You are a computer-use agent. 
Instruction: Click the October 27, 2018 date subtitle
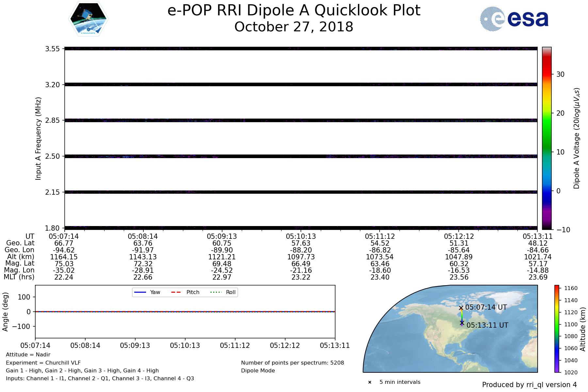point(294,27)
